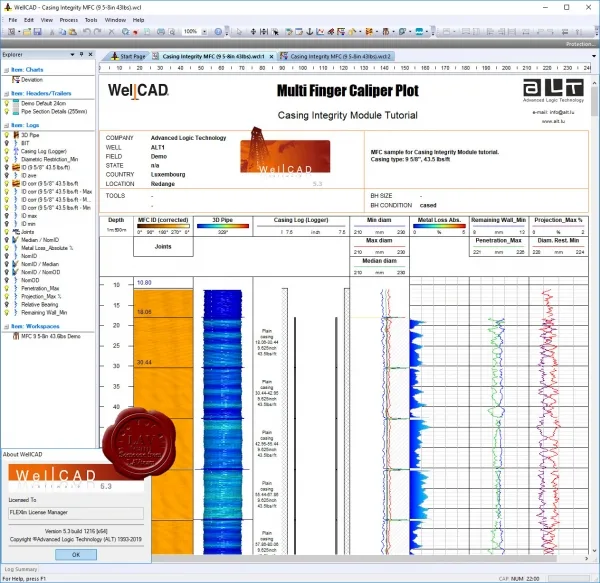
Task: Click the MFC ID (corrected) column header
Action: pyautogui.click(x=163, y=220)
